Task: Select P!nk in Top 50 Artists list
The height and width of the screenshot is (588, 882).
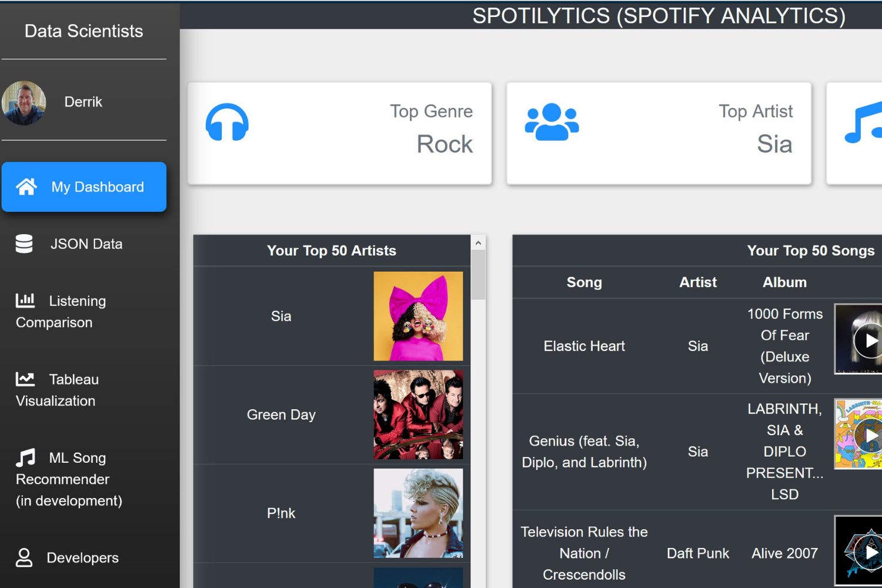Action: 281,513
